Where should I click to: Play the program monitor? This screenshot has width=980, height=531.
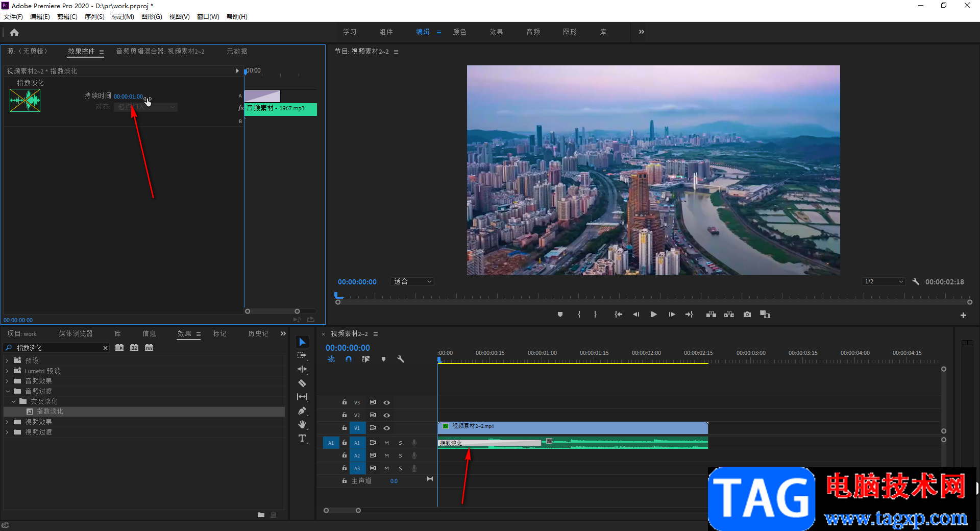click(653, 315)
